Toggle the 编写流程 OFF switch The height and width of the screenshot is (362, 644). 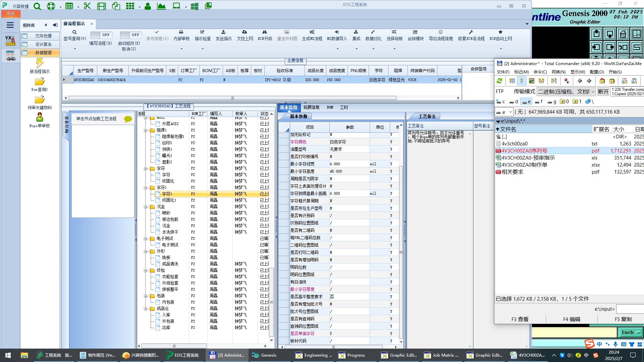click(102, 35)
